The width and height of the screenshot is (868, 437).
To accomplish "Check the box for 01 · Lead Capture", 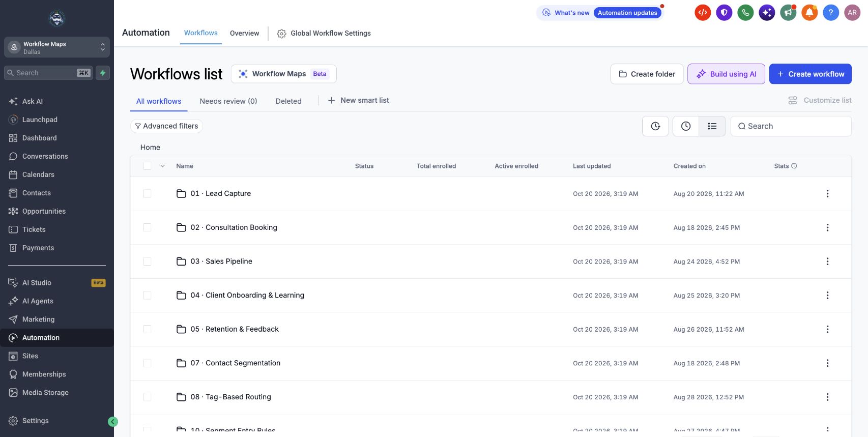I will point(147,194).
